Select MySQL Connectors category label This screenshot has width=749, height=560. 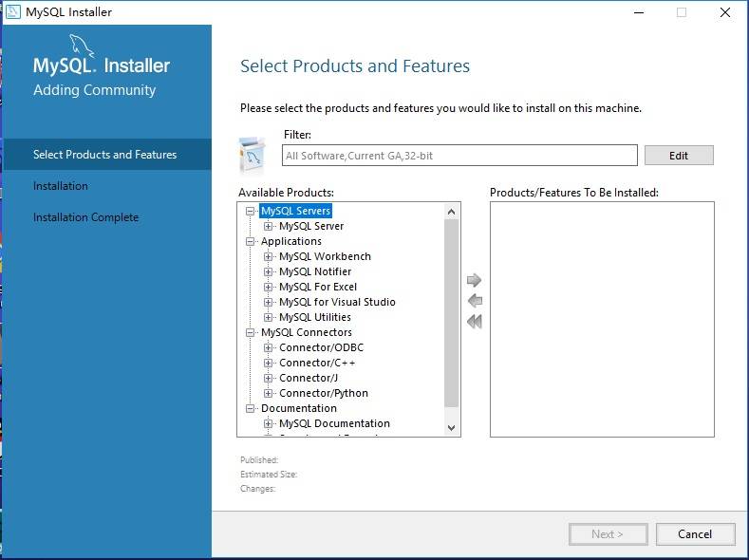307,333
